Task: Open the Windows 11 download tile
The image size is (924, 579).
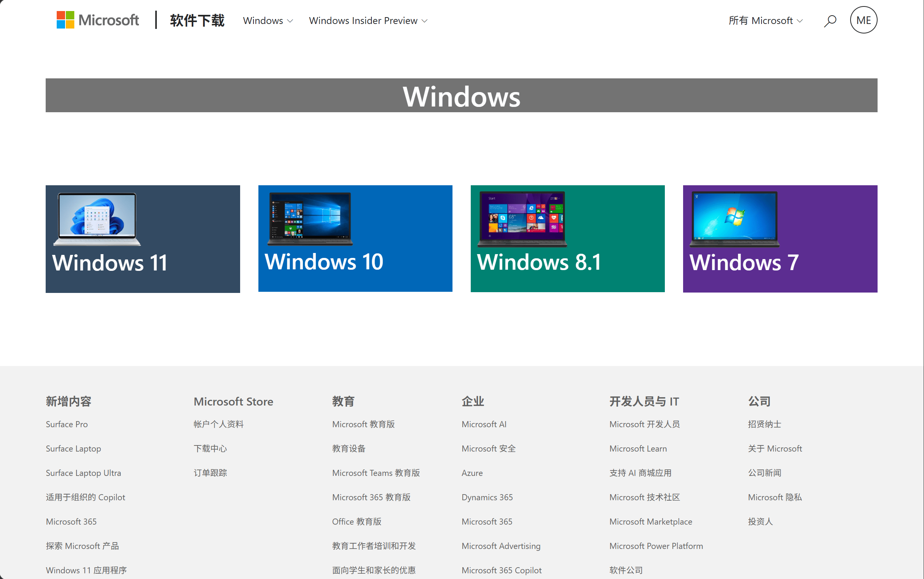Action: tap(143, 239)
